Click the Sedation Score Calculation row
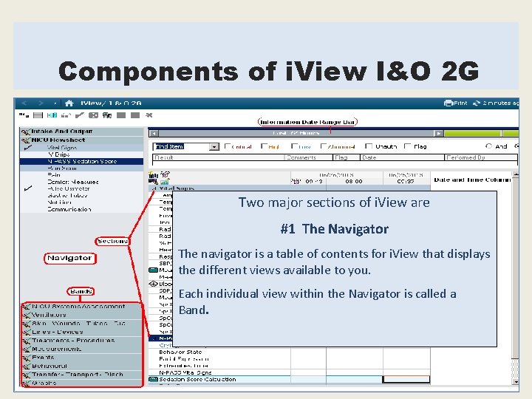This screenshot has width=532, height=399. click(289, 379)
